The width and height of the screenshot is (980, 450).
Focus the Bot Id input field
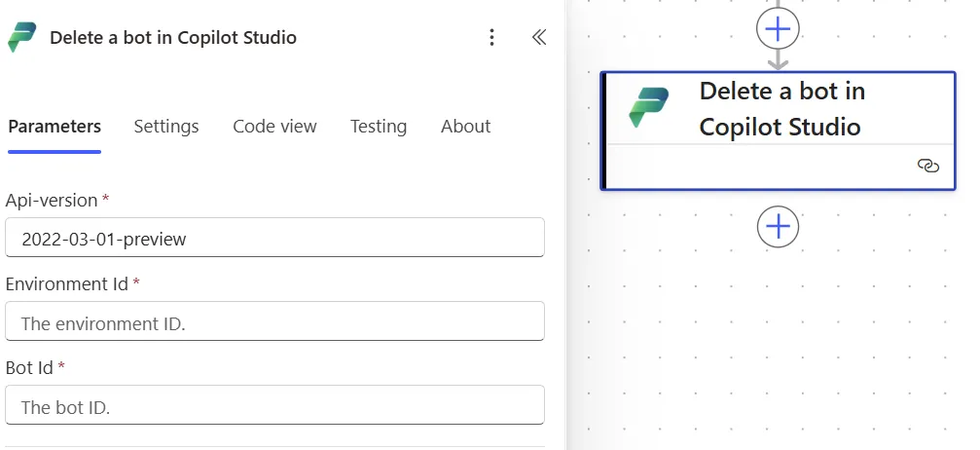(x=274, y=405)
